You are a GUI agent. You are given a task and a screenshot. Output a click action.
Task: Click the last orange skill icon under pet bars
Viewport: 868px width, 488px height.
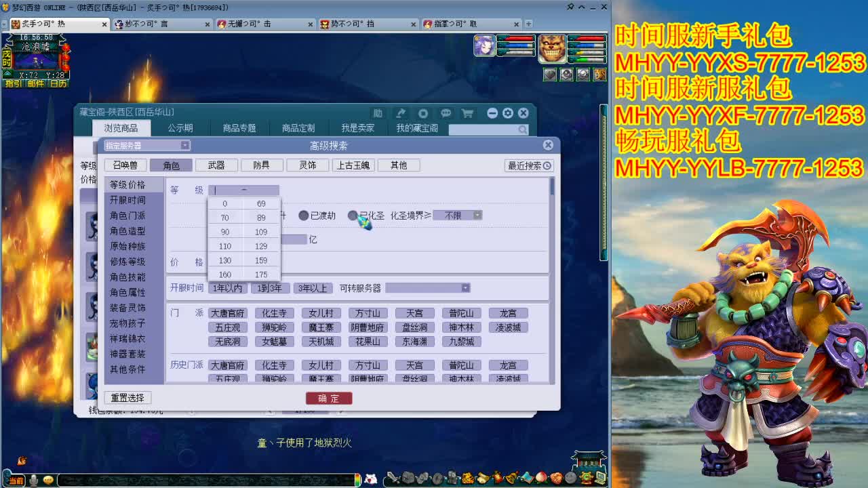coord(599,75)
